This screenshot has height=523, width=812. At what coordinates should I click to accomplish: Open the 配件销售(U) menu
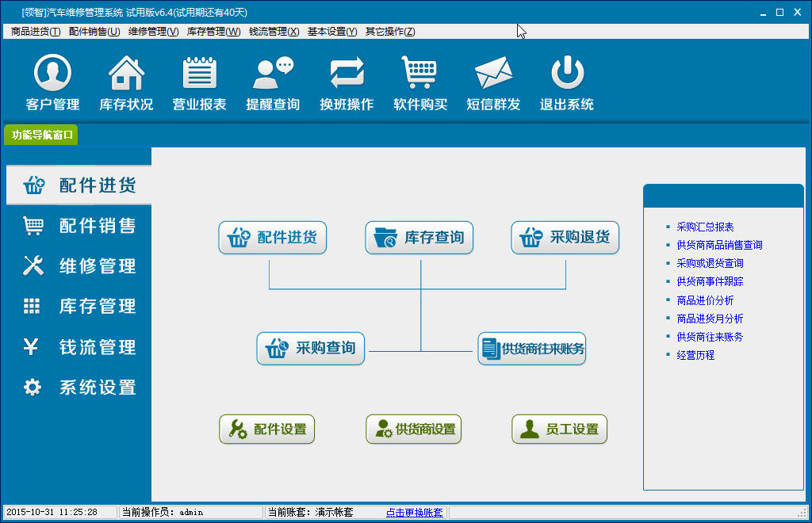click(94, 32)
